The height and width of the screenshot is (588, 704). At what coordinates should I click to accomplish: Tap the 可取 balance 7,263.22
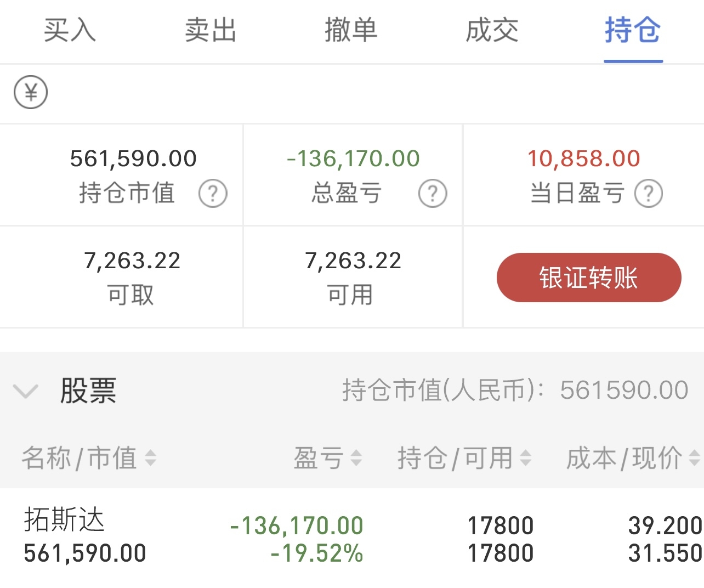tap(132, 261)
